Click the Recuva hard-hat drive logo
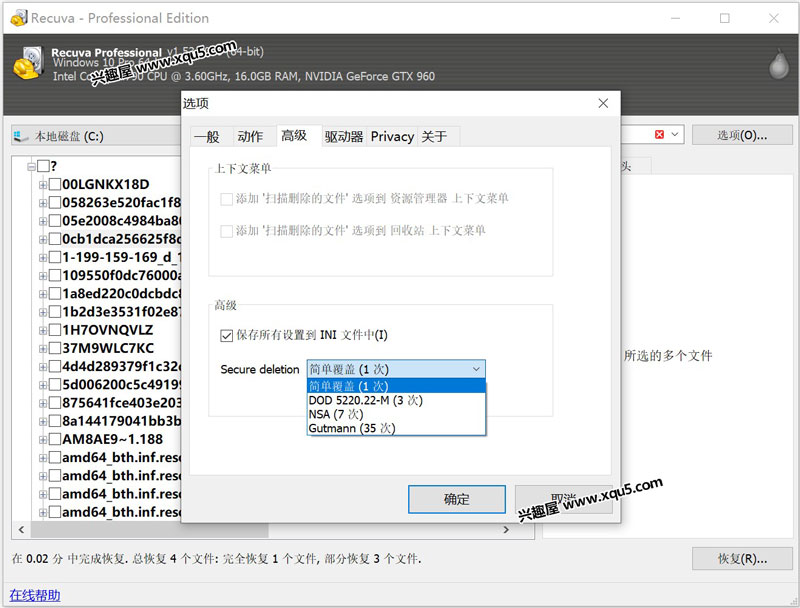 [28, 63]
